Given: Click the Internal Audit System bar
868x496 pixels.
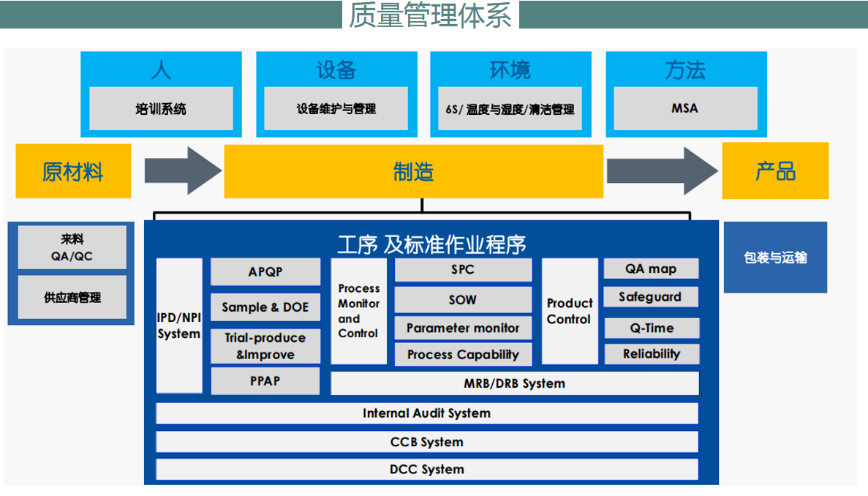Looking at the screenshot, I should (427, 413).
